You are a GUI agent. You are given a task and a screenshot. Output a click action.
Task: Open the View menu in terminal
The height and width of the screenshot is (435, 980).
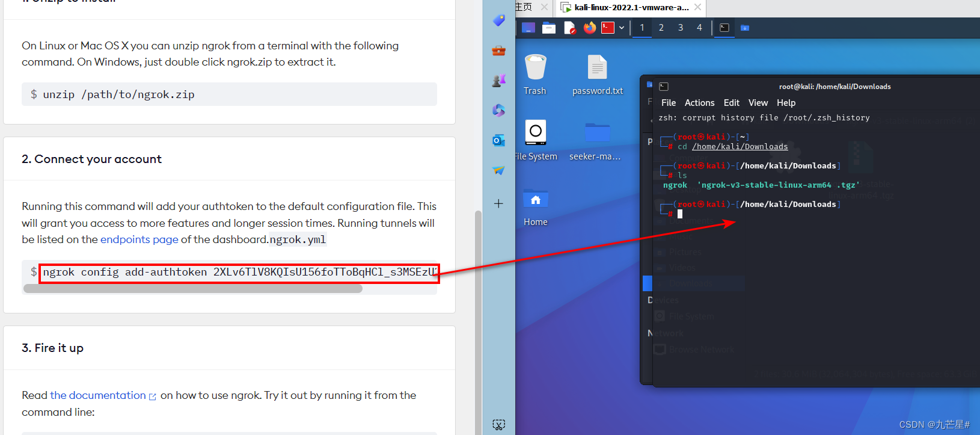point(758,103)
